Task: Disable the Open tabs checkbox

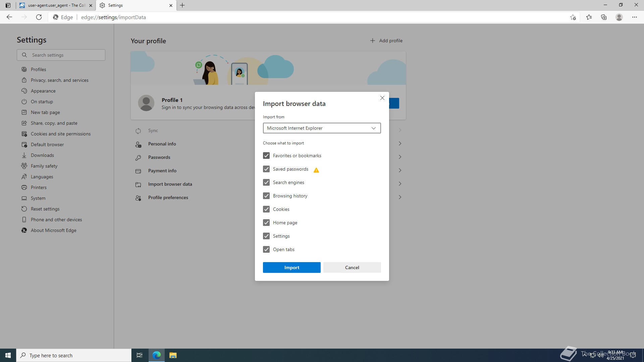Action: (x=266, y=249)
